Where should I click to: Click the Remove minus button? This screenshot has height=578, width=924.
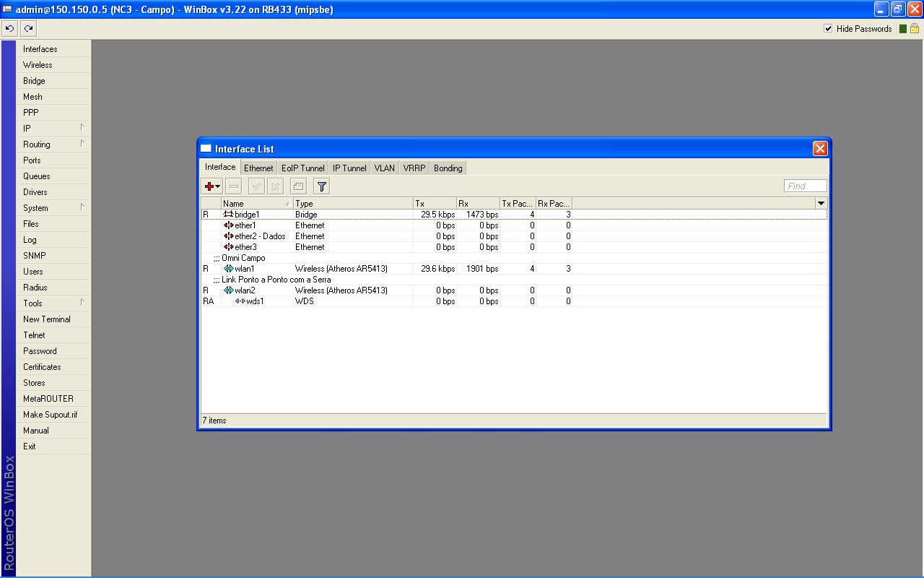pyautogui.click(x=233, y=186)
